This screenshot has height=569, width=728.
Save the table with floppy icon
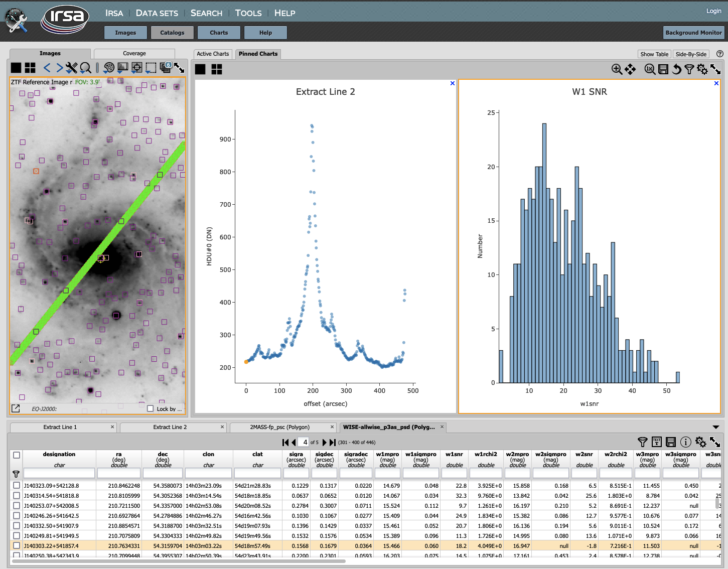pyautogui.click(x=671, y=442)
